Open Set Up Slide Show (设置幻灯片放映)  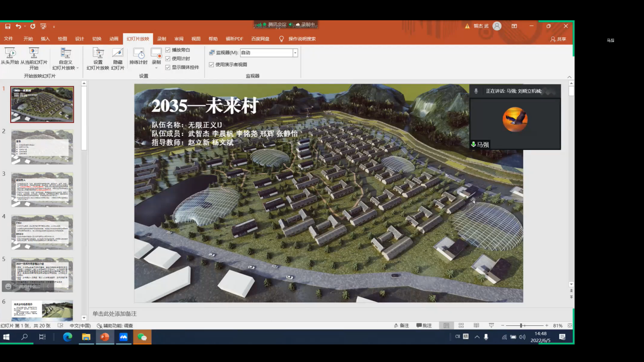pyautogui.click(x=98, y=56)
